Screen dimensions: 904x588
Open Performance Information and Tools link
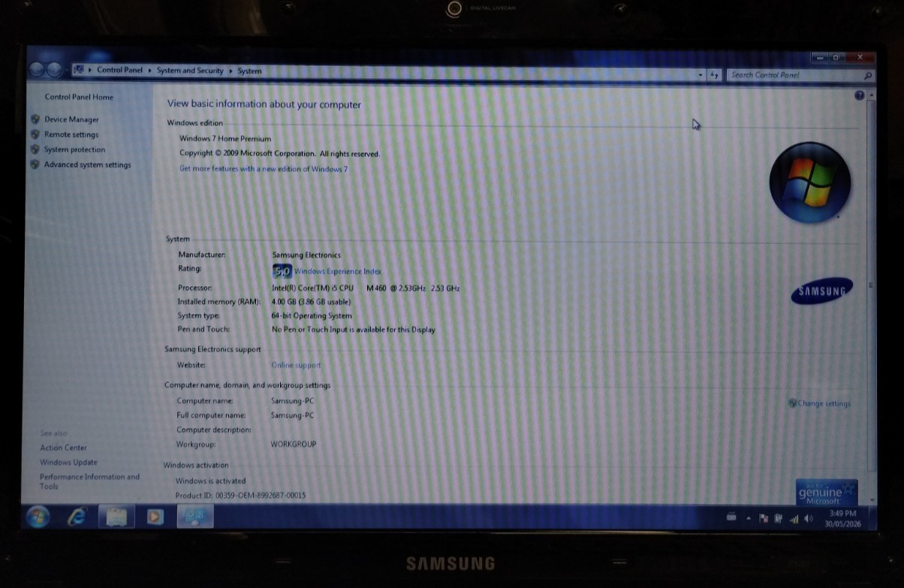[89, 481]
